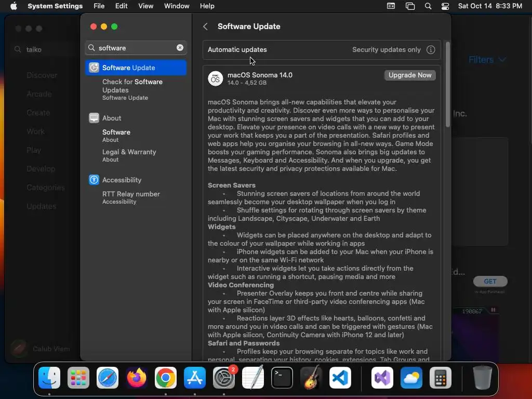Open Weather app from the Dock

411,378
